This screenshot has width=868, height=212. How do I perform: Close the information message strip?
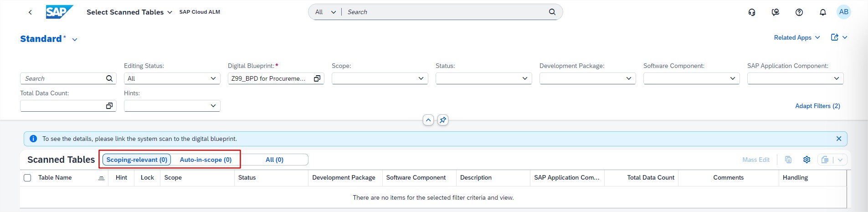click(x=839, y=139)
